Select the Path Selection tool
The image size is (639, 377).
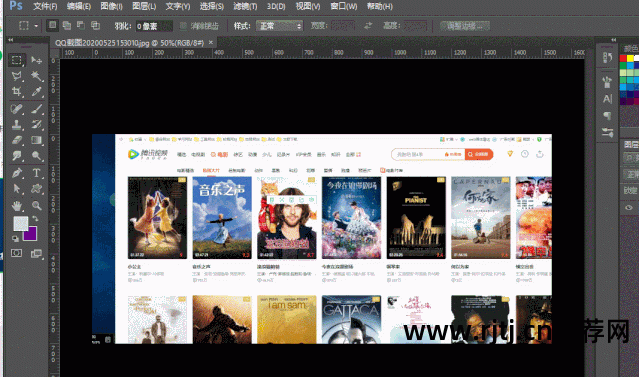coord(17,189)
